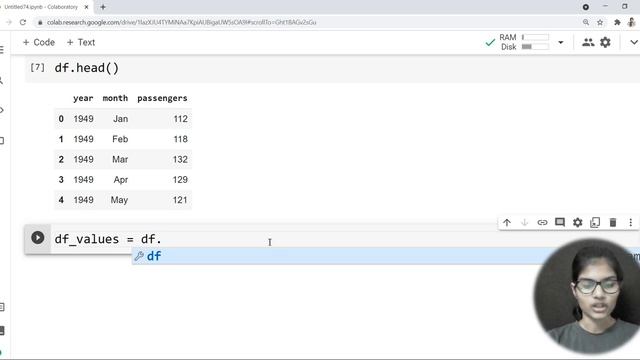Open a new browser tab
640x360 pixels.
103,7
